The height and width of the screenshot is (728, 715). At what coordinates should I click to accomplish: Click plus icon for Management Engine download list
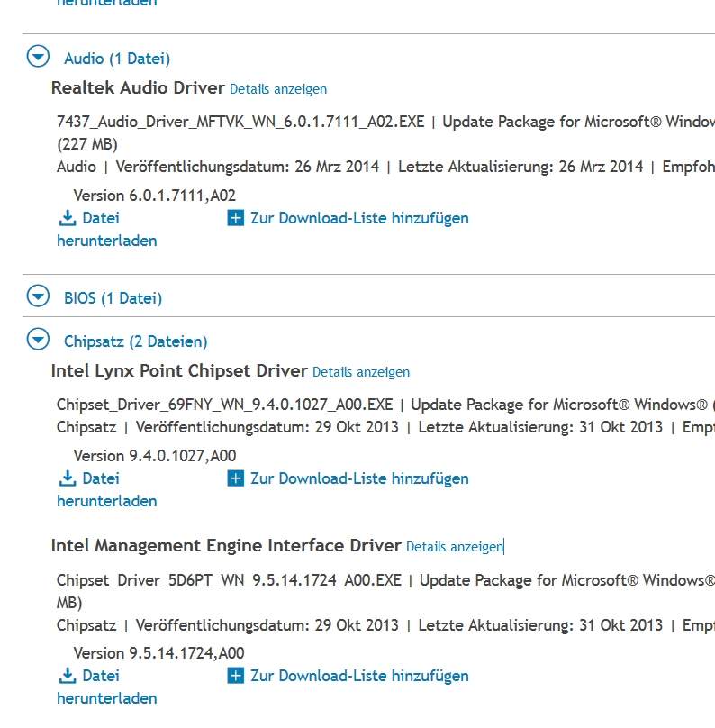(236, 676)
